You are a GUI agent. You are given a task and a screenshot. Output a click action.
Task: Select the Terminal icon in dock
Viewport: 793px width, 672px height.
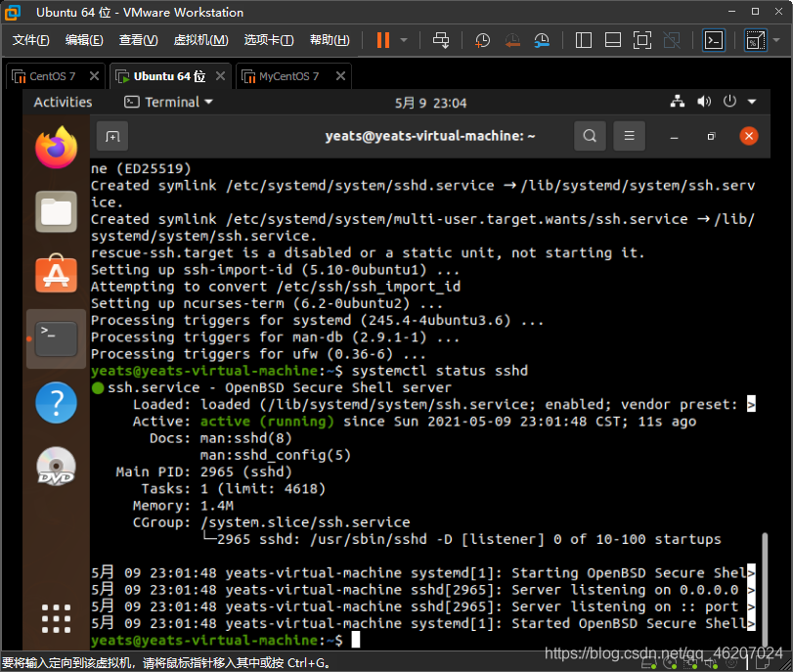tap(56, 338)
